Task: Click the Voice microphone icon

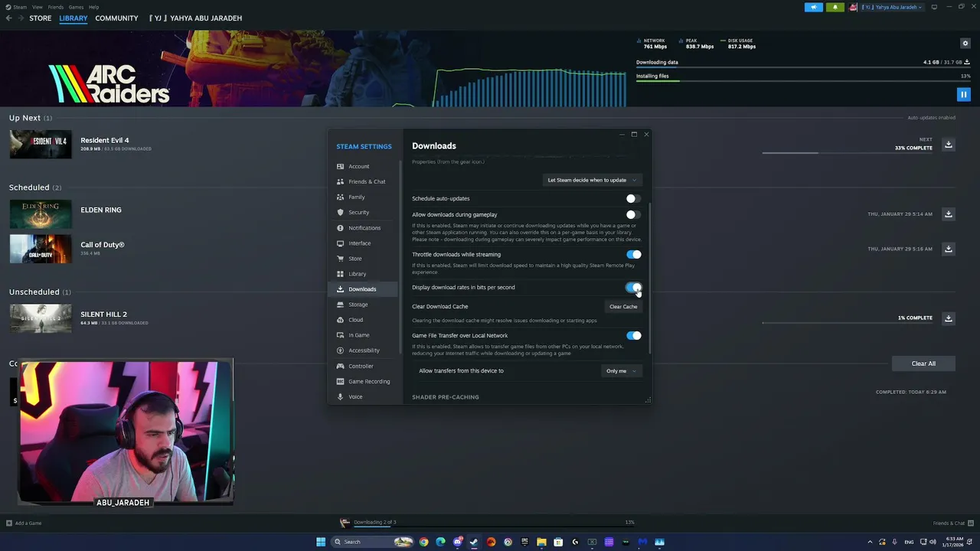Action: (340, 396)
